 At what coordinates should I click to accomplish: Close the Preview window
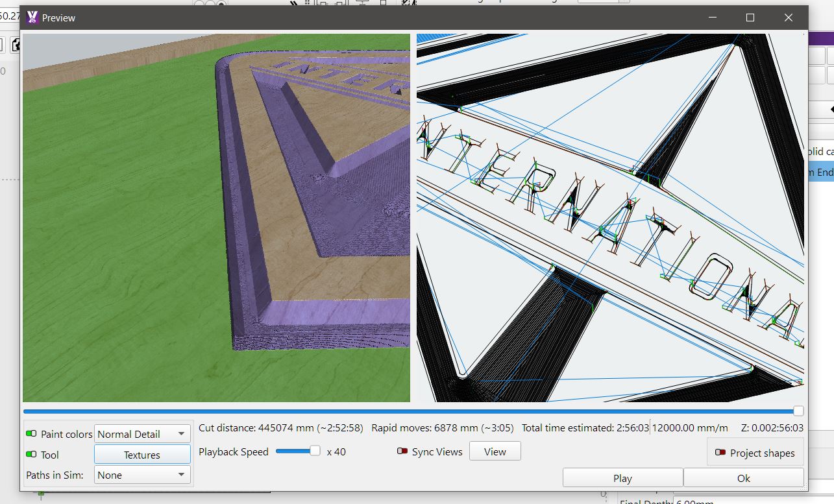point(789,18)
